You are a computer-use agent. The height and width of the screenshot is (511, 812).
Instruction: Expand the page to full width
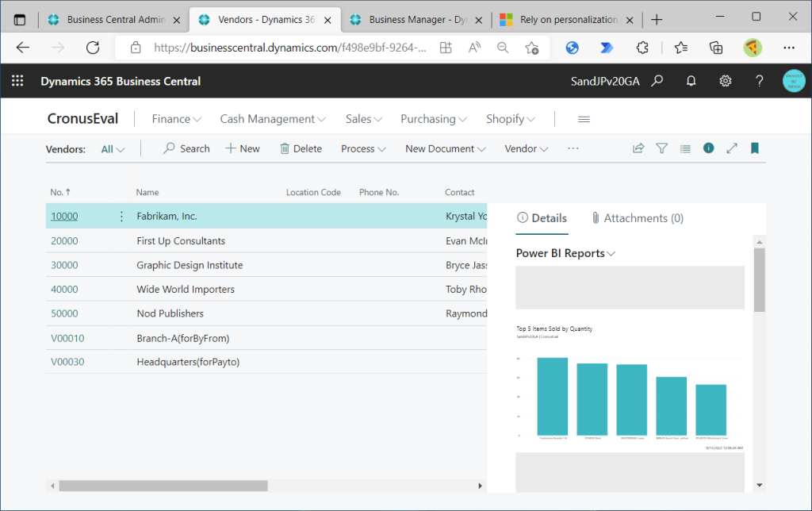click(732, 148)
